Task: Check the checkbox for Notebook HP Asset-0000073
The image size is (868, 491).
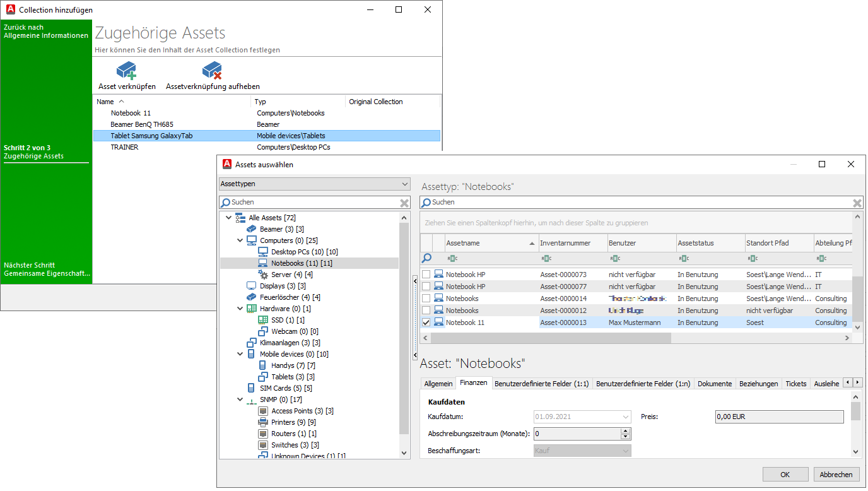Action: pos(426,274)
